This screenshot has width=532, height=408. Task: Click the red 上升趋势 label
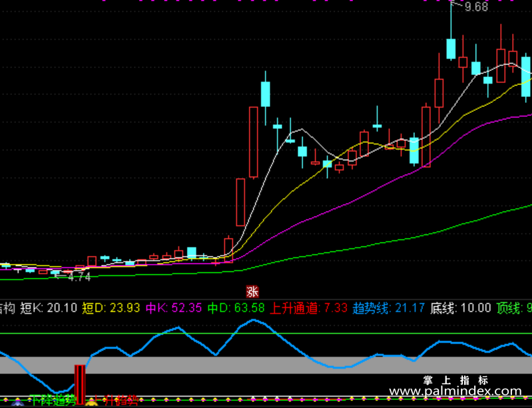click(116, 401)
